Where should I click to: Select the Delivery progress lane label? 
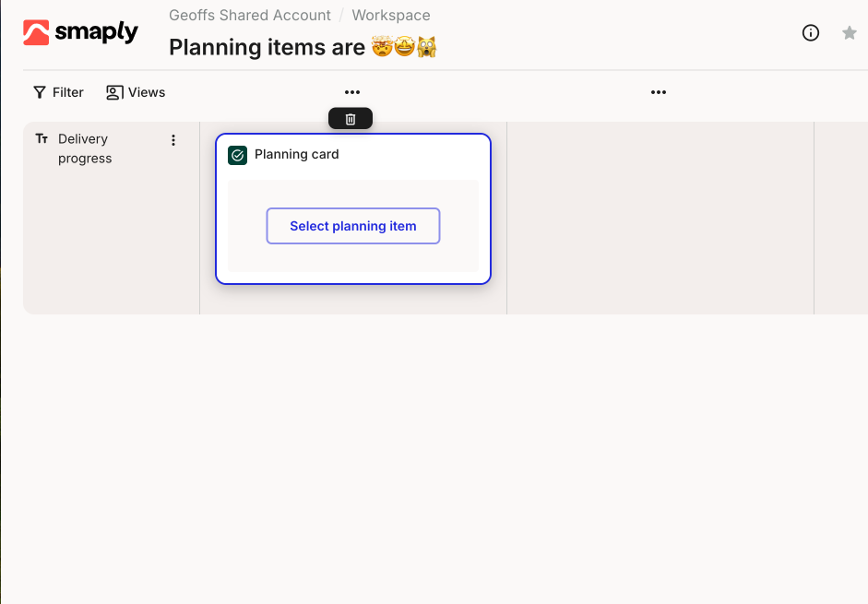85,148
